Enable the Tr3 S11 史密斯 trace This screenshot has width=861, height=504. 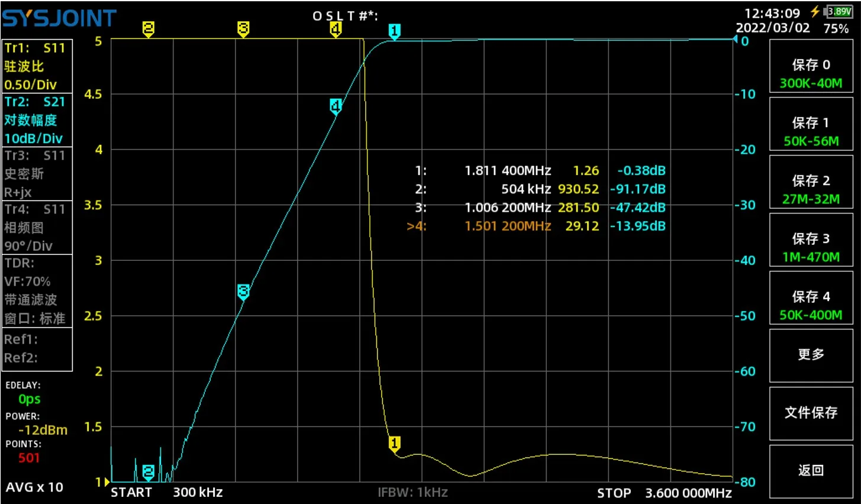(x=37, y=174)
